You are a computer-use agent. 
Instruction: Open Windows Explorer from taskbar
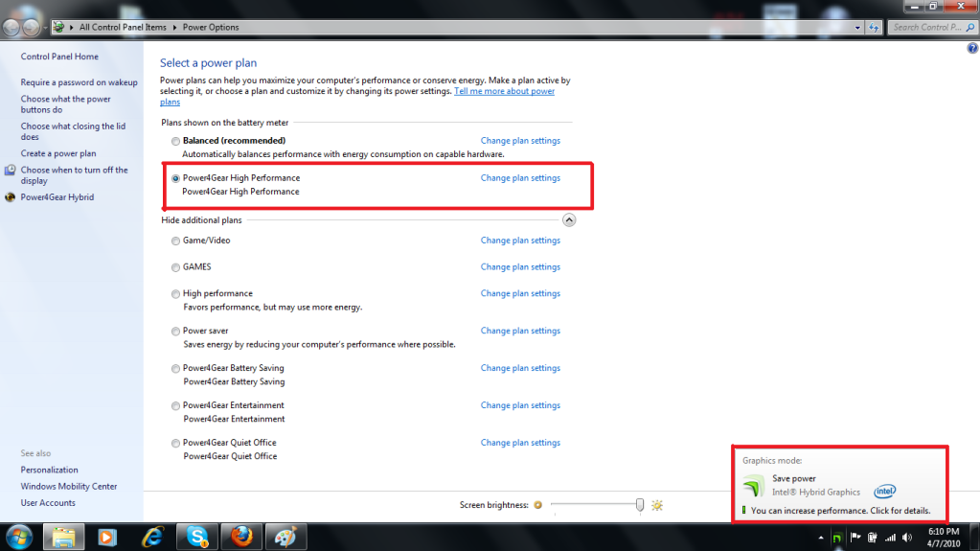[64, 538]
